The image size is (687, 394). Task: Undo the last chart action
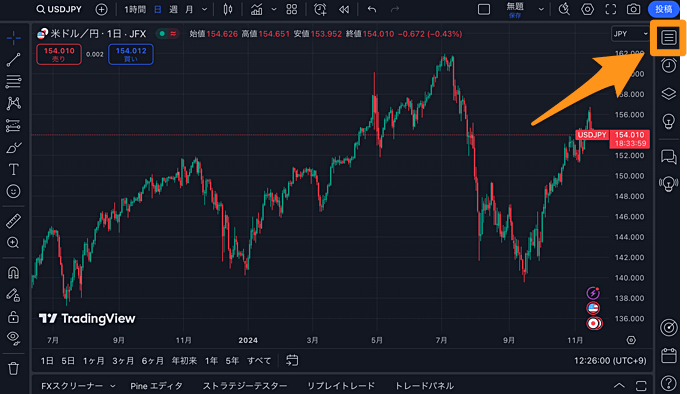click(x=372, y=9)
